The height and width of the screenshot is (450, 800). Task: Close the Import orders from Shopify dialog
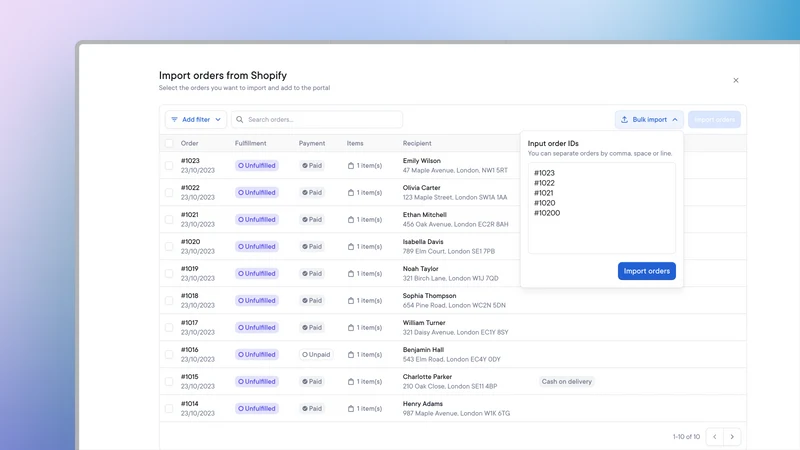pyautogui.click(x=736, y=80)
